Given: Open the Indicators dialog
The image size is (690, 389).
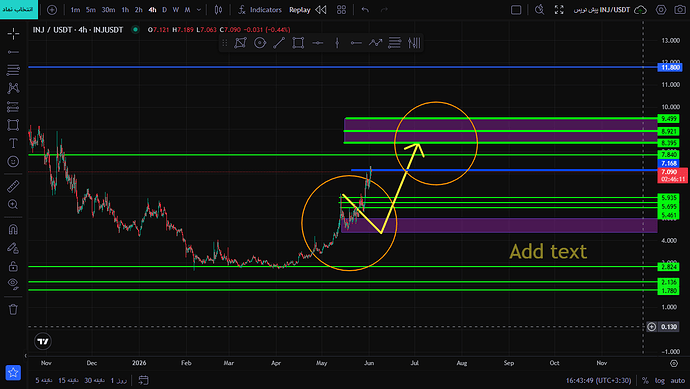Looking at the screenshot, I should coord(260,10).
